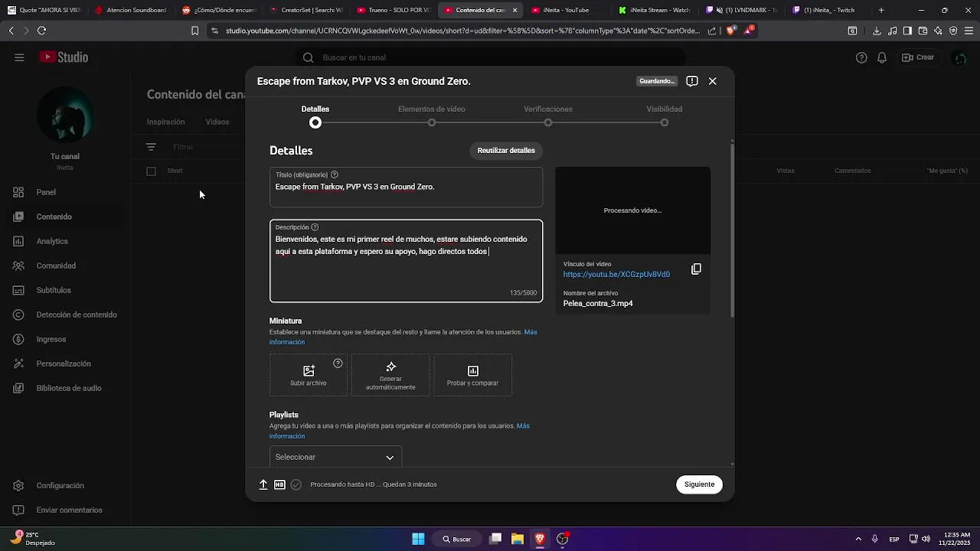Close the upload details dialog
The width and height of the screenshot is (980, 551).
[x=712, y=81]
